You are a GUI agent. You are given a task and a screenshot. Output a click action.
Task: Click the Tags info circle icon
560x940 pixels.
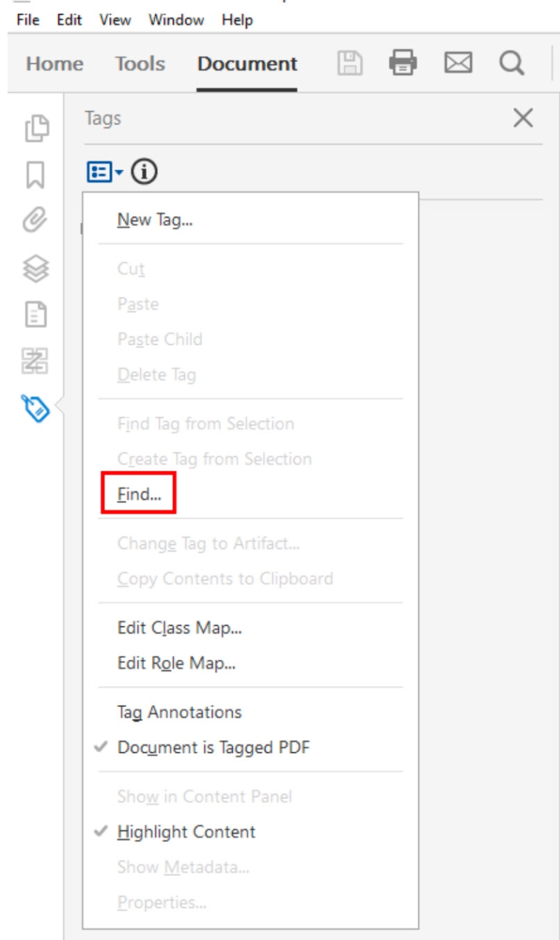coord(148,172)
